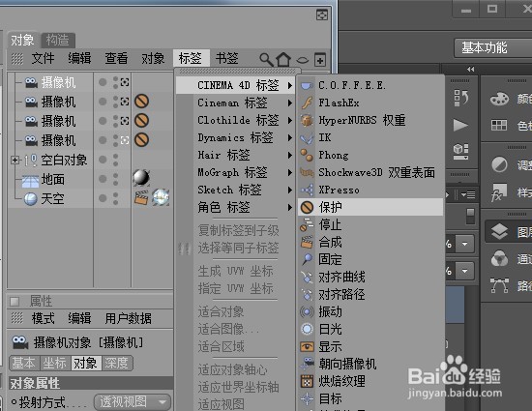Click the eye icon beside home icon
The height and width of the screenshot is (411, 532).
point(303,60)
